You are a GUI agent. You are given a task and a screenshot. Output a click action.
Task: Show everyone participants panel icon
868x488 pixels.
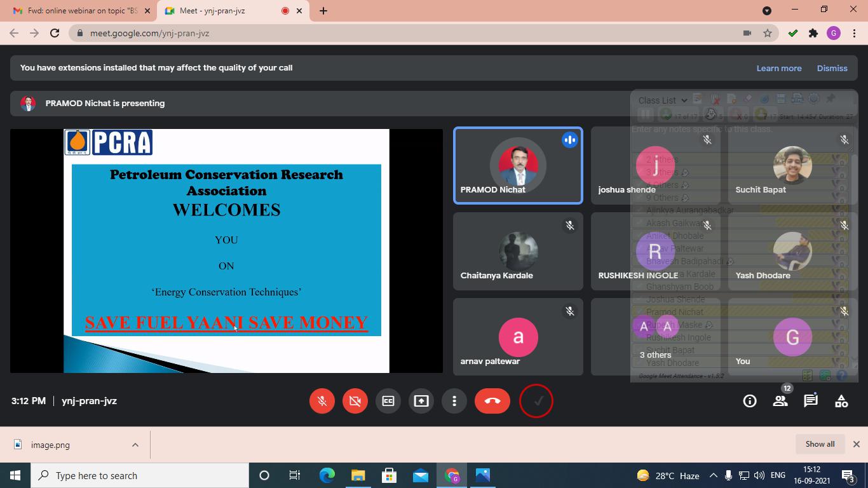click(780, 401)
